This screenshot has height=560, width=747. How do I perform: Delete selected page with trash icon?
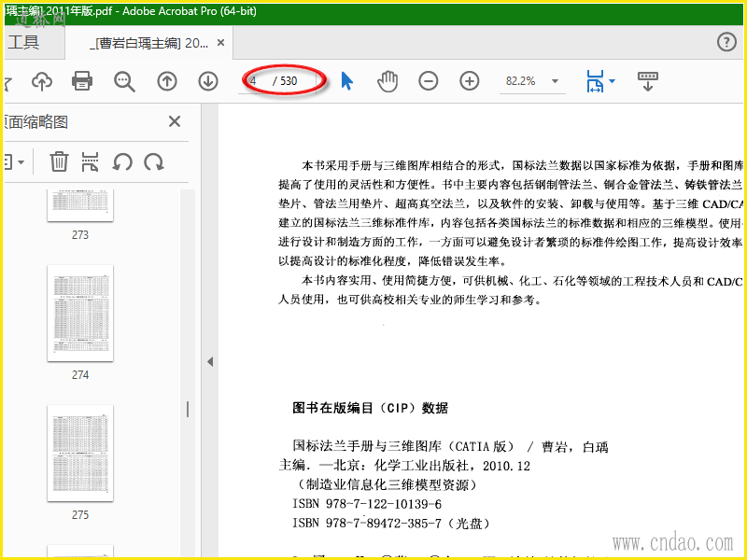[x=59, y=161]
